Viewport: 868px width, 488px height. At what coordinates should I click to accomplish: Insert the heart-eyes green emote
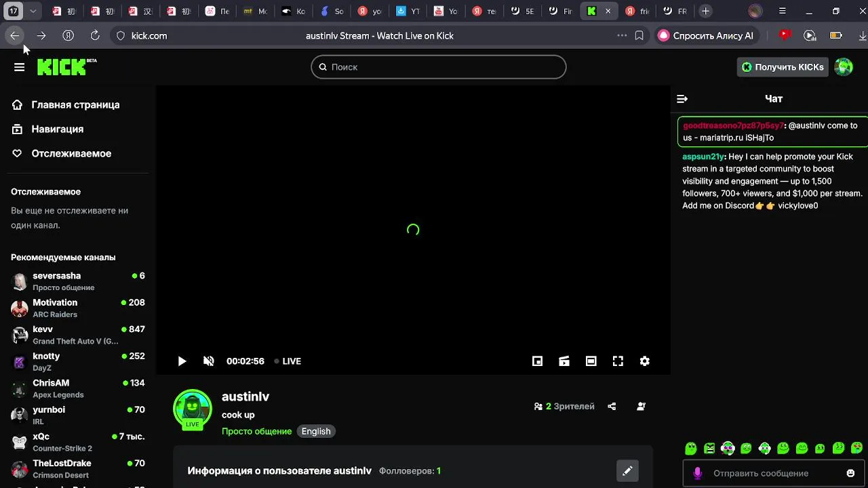click(x=856, y=448)
